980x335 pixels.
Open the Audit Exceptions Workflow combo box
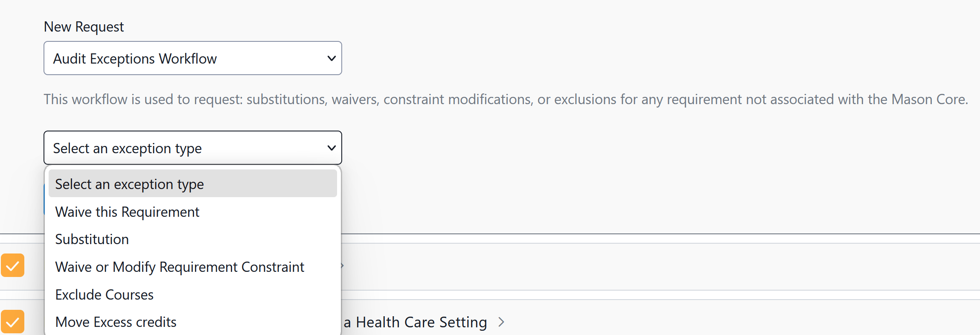(192, 58)
